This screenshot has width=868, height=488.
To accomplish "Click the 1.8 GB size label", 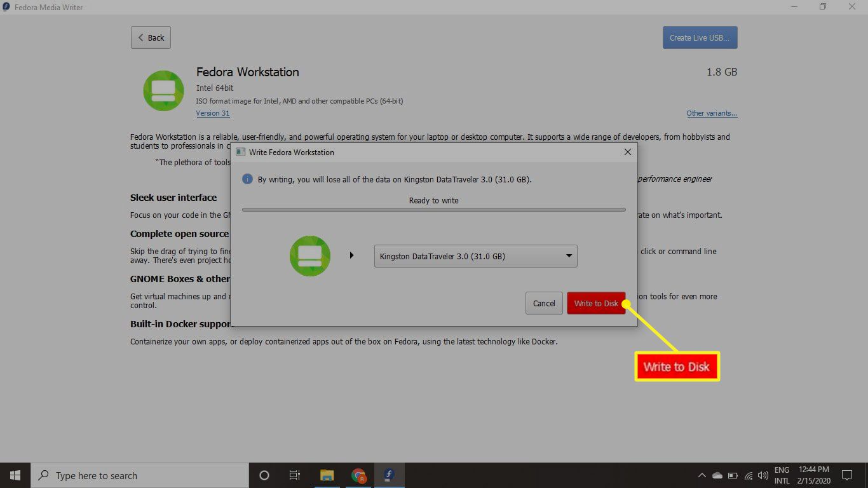I will 722,72.
